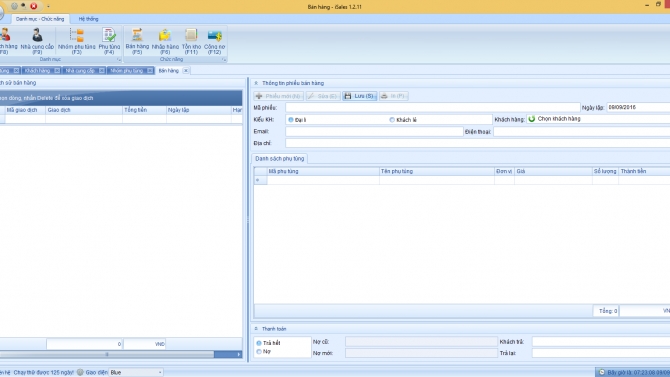Close the Nhóm phụ tùng document tab
670x377 pixels.
pos(150,71)
